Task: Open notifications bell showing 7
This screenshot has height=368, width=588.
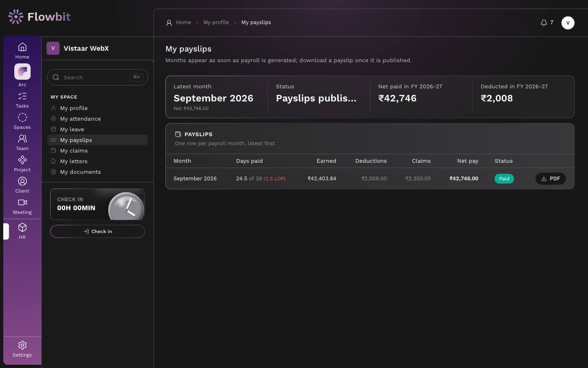Action: point(547,22)
